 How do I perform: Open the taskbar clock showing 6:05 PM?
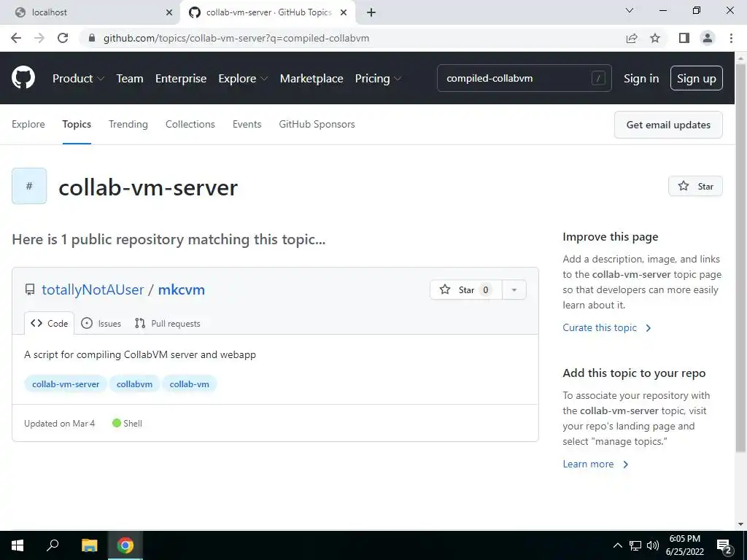click(684, 545)
